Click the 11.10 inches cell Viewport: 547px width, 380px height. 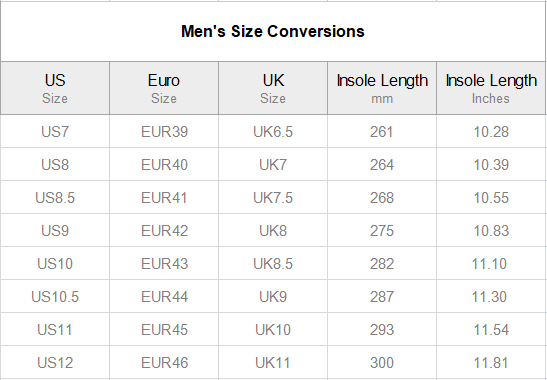coord(491,263)
